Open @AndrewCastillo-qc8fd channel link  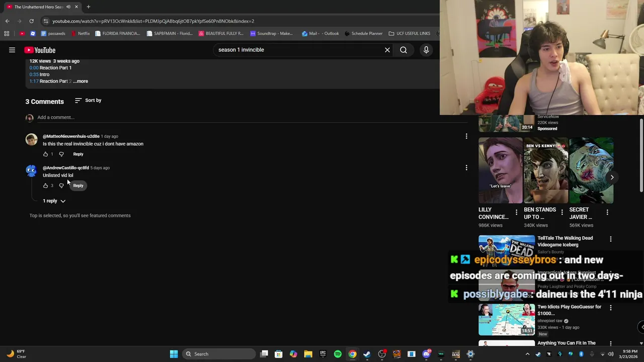point(65,168)
